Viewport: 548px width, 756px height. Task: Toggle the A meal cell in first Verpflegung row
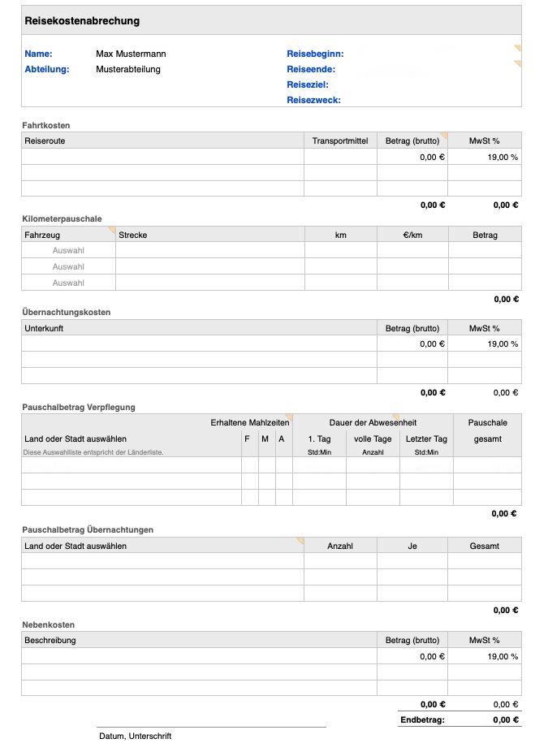(283, 465)
